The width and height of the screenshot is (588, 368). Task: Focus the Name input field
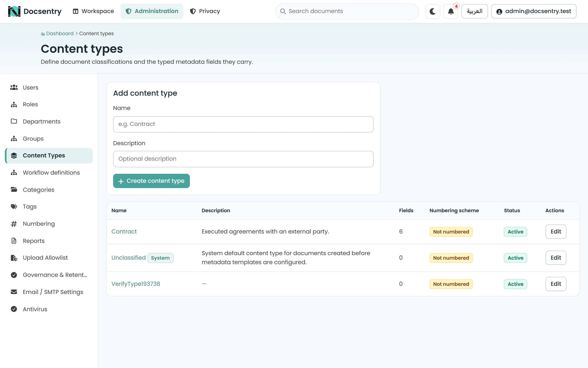(x=243, y=124)
